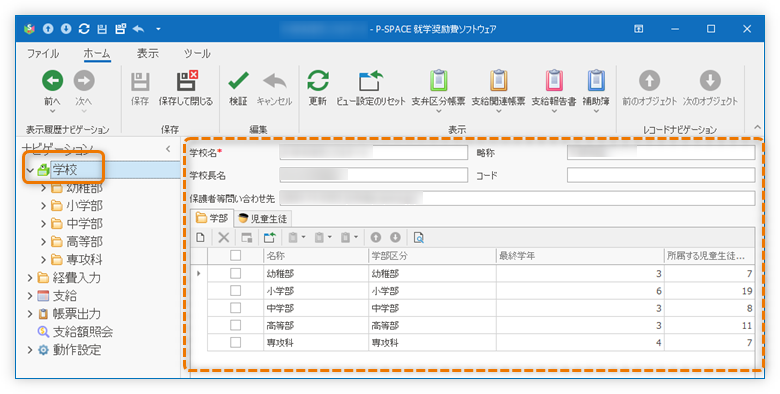
Task: Check the 高等部 row checkbox
Action: point(235,325)
